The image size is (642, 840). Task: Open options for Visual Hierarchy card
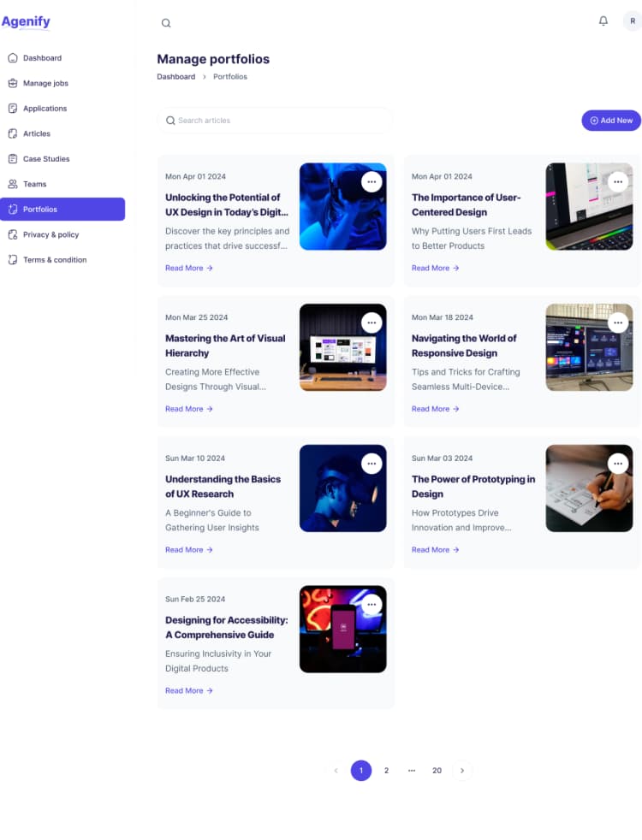pyautogui.click(x=372, y=323)
